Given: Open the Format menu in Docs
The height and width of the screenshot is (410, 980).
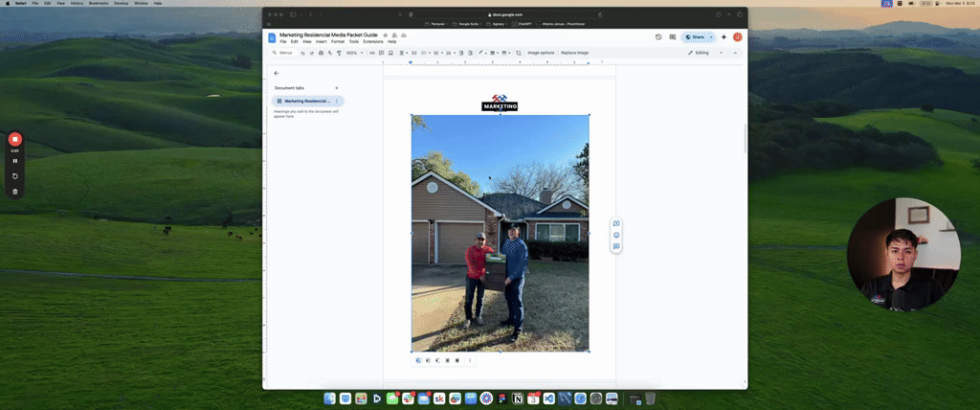Looking at the screenshot, I should (338, 41).
